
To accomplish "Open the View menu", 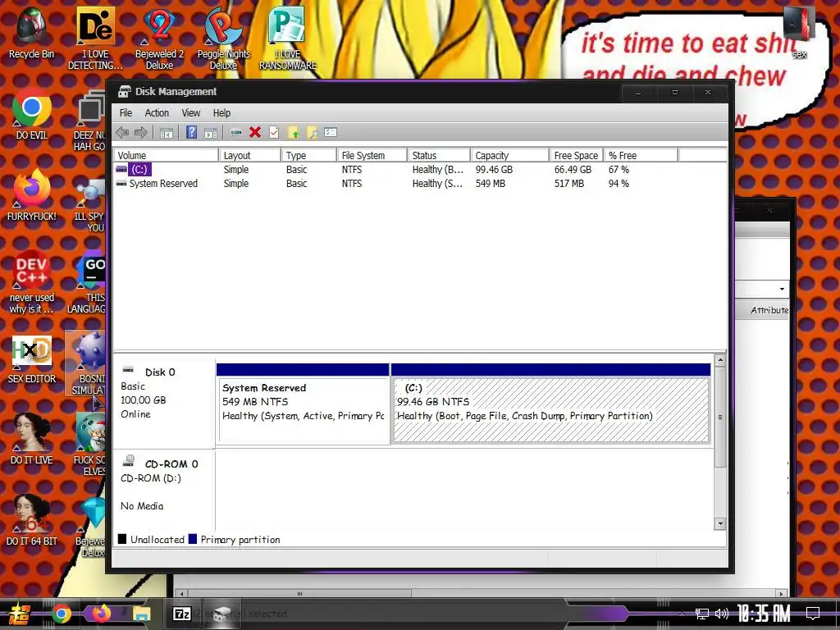I will [190, 113].
